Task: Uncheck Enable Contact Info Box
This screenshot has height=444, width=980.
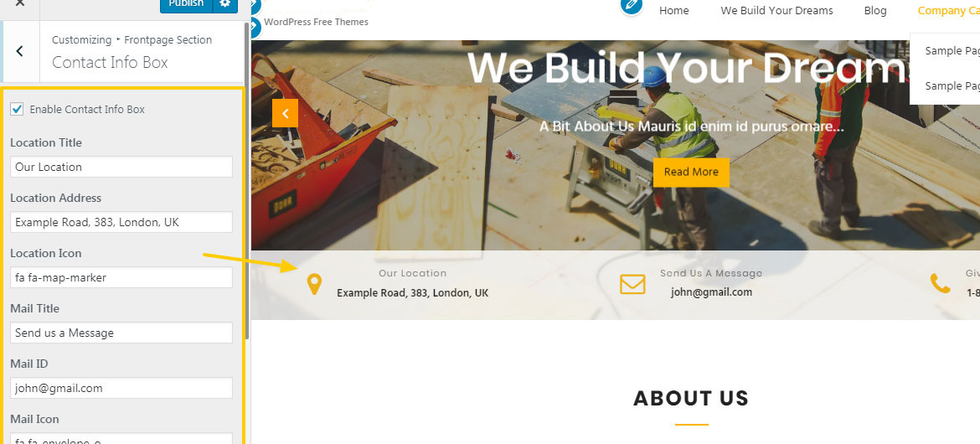Action: point(17,109)
